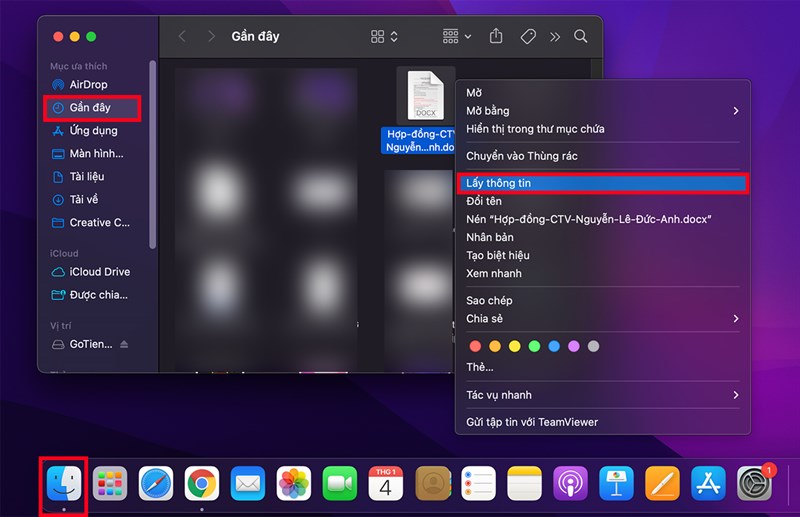Select Hiển thị trong thư mục chứa
This screenshot has height=517, width=800.
[x=603, y=129]
